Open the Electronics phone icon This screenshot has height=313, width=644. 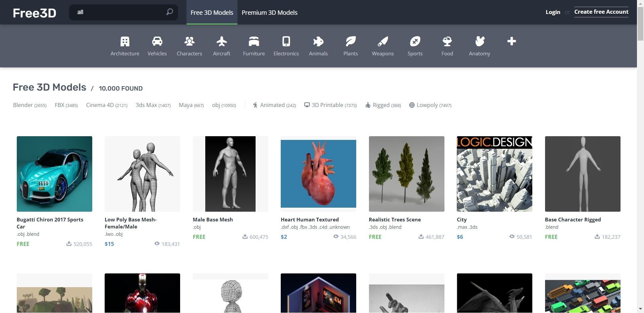click(x=286, y=42)
